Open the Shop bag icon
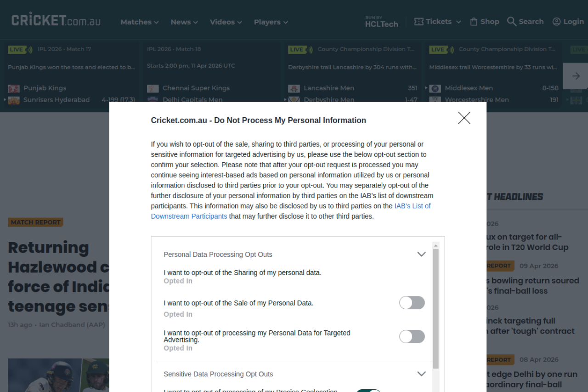 [474, 22]
